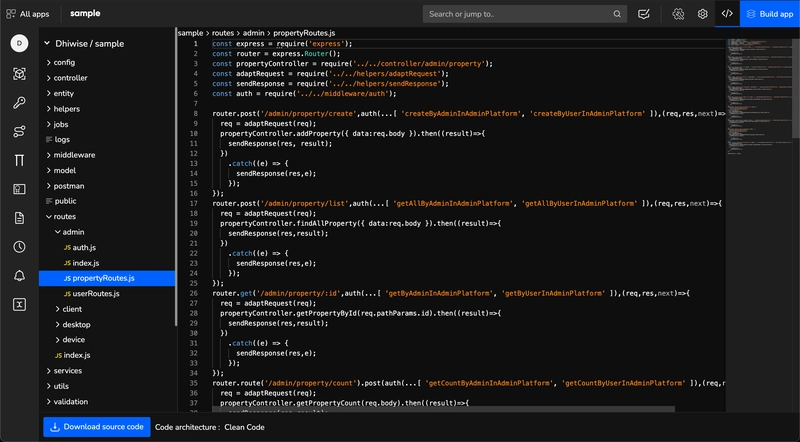
Task: Open the template layout sidebar icon
Action: tap(19, 189)
